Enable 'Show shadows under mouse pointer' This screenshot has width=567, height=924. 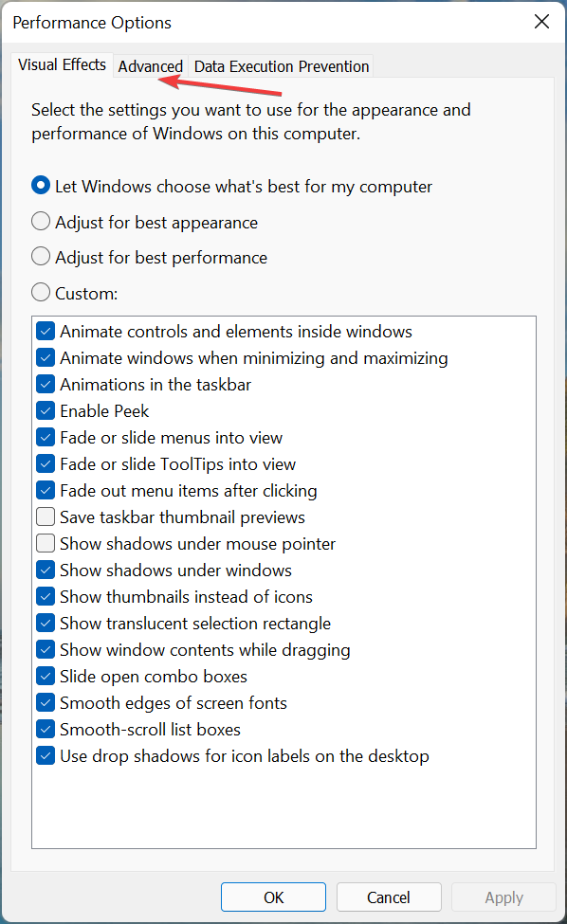click(x=45, y=543)
